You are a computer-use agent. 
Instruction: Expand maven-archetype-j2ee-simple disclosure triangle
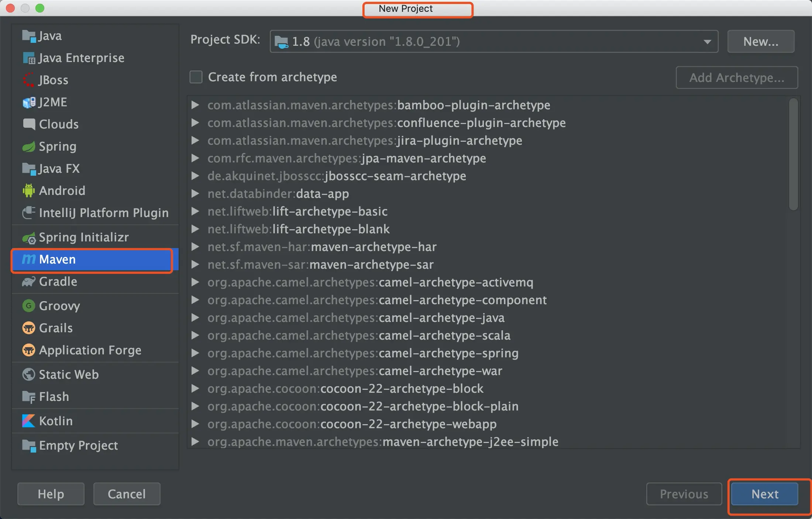click(195, 441)
